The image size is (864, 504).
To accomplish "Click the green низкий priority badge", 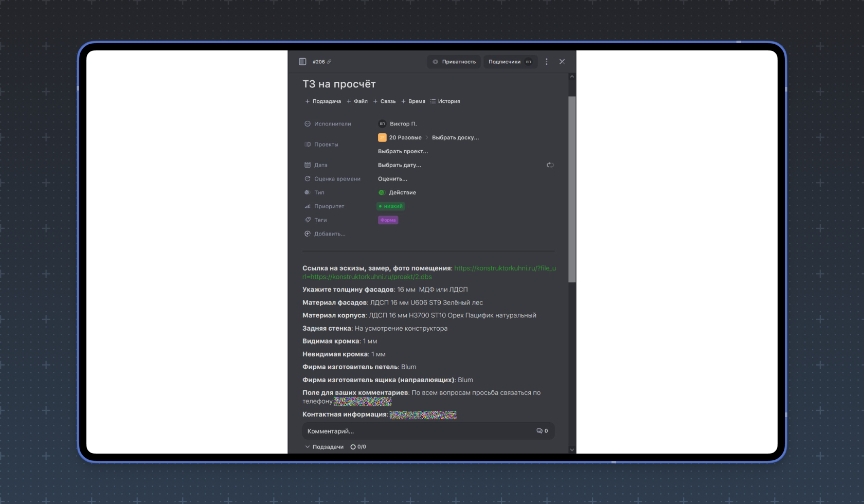I will tap(391, 206).
